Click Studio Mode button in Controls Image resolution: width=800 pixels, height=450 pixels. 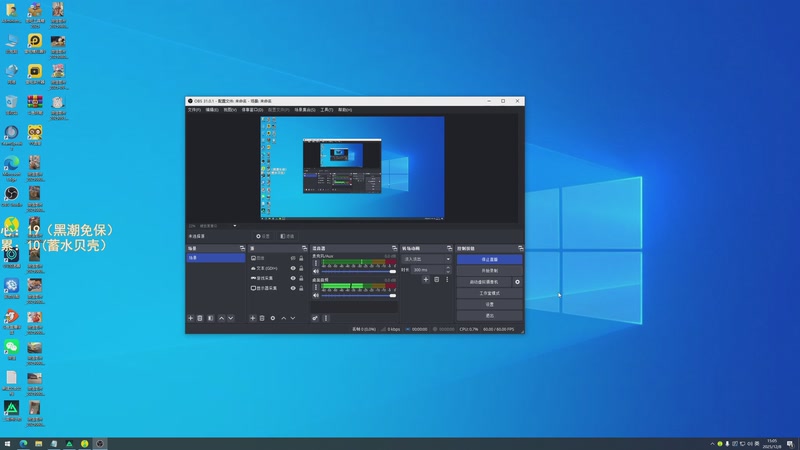pos(489,293)
